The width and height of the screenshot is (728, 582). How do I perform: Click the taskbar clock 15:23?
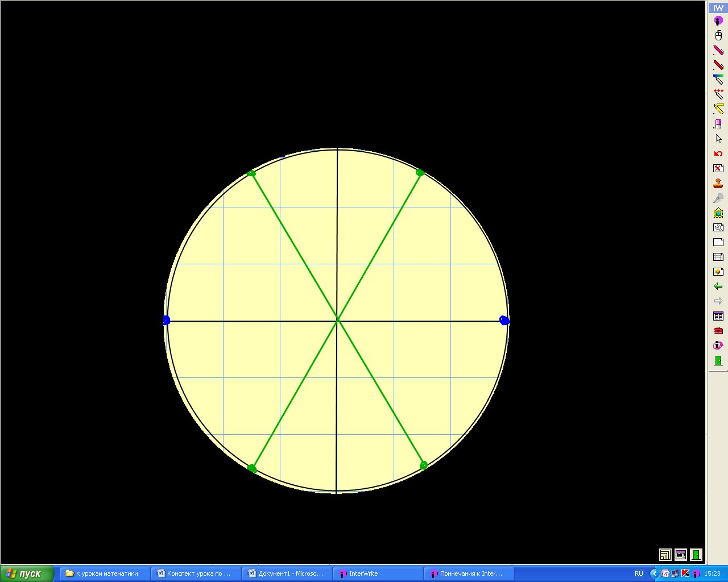pos(713,573)
